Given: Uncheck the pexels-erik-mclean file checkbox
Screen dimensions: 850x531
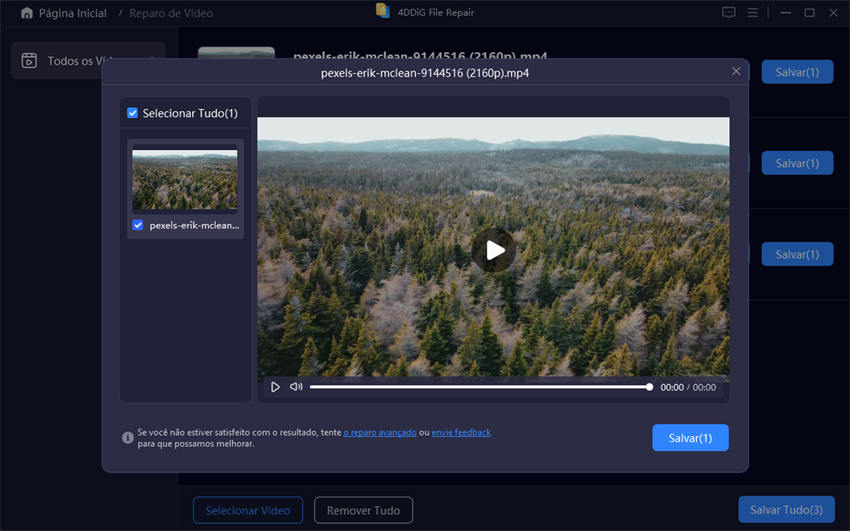Looking at the screenshot, I should [138, 225].
